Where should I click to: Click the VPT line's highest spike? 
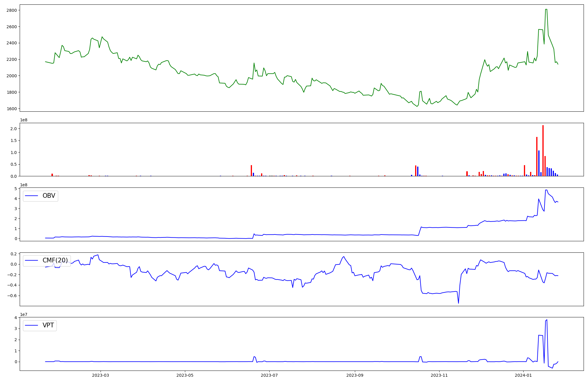(x=547, y=320)
